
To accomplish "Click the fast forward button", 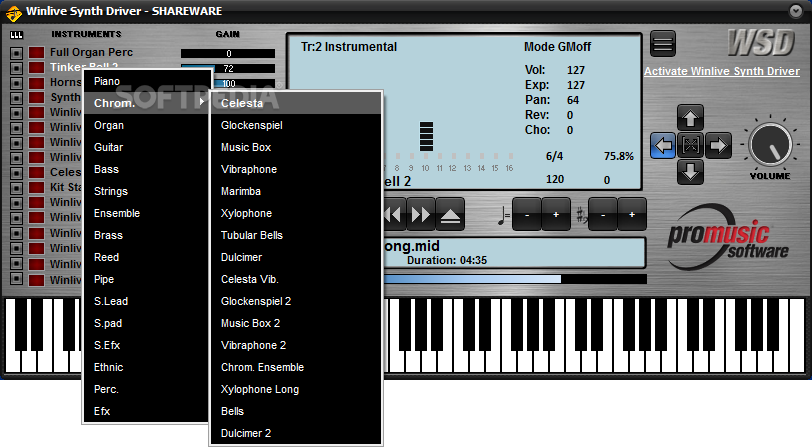I will pos(420,214).
